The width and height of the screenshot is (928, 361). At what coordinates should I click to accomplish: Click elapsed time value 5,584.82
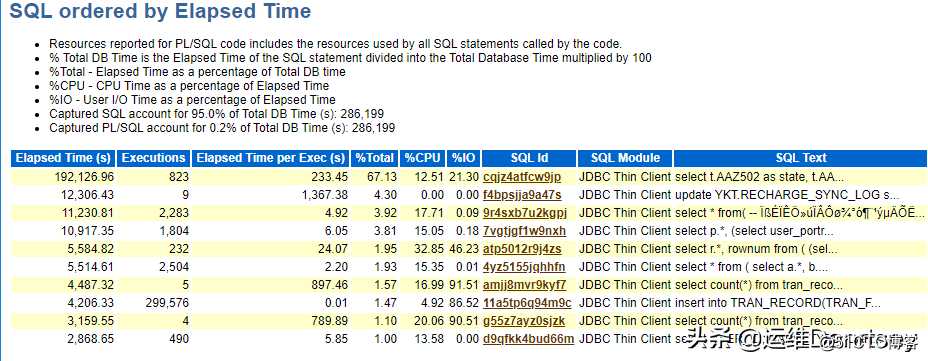(90, 249)
